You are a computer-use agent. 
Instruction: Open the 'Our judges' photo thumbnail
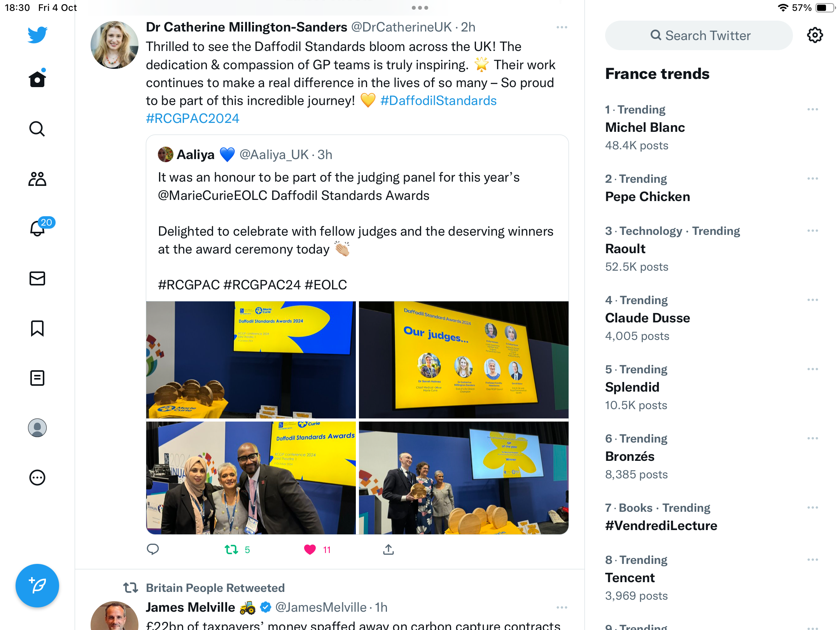[x=464, y=360]
